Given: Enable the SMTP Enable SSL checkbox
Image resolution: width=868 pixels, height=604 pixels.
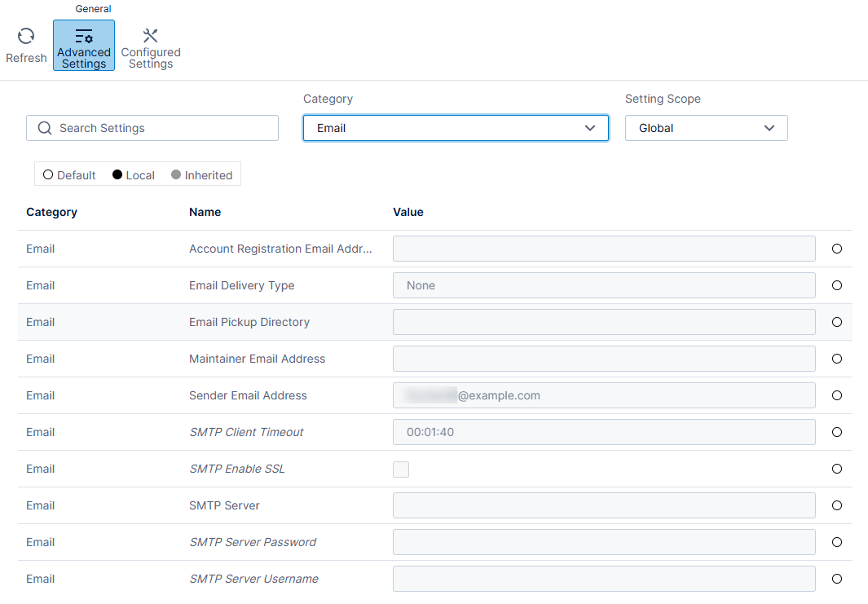Looking at the screenshot, I should 401,469.
